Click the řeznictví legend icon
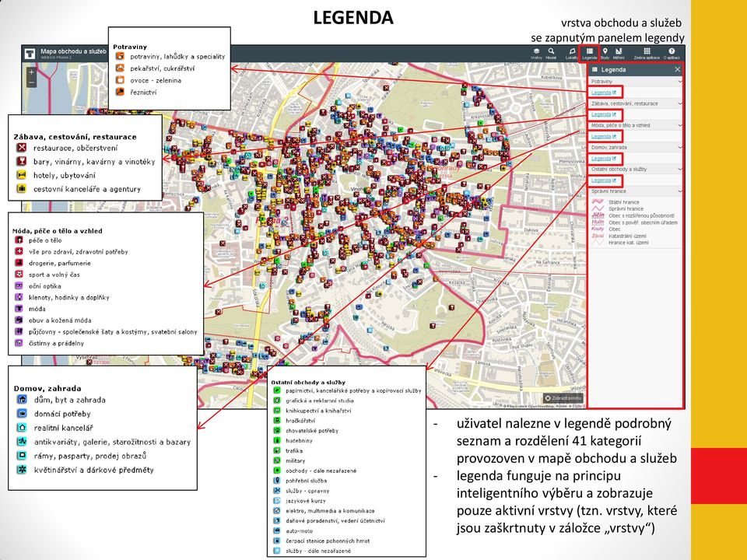The image size is (747, 560). (x=120, y=92)
